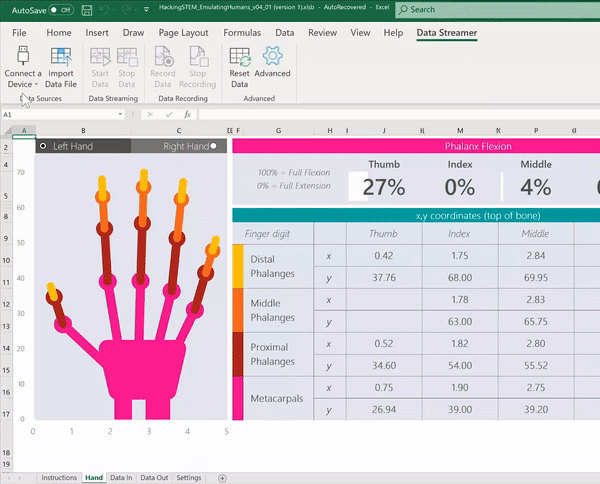Click the Reset Data icon
The width and height of the screenshot is (600, 484).
pos(240,57)
